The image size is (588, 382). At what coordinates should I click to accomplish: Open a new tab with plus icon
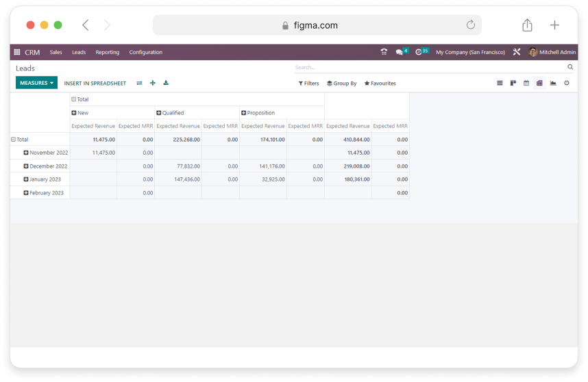554,25
